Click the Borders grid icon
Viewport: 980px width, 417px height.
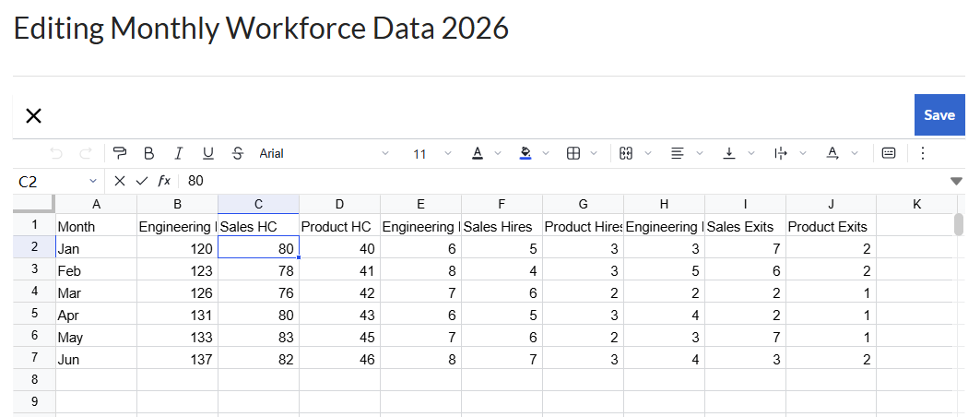point(573,153)
